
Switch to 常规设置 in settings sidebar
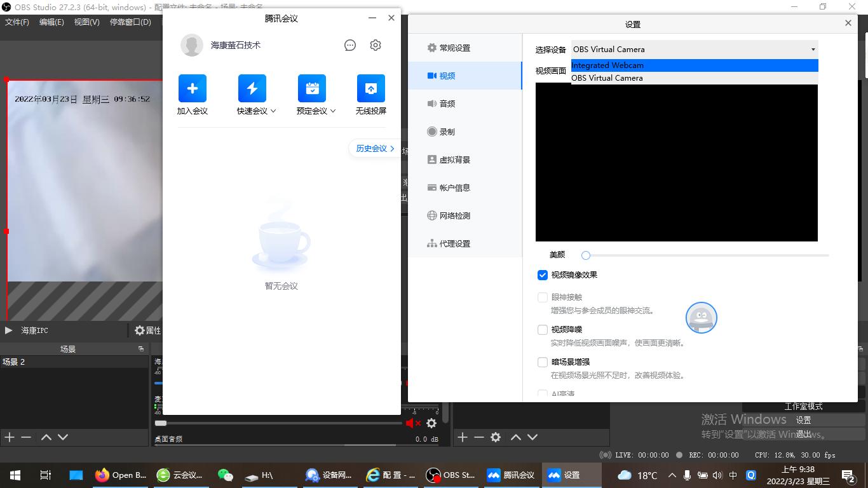[452, 47]
